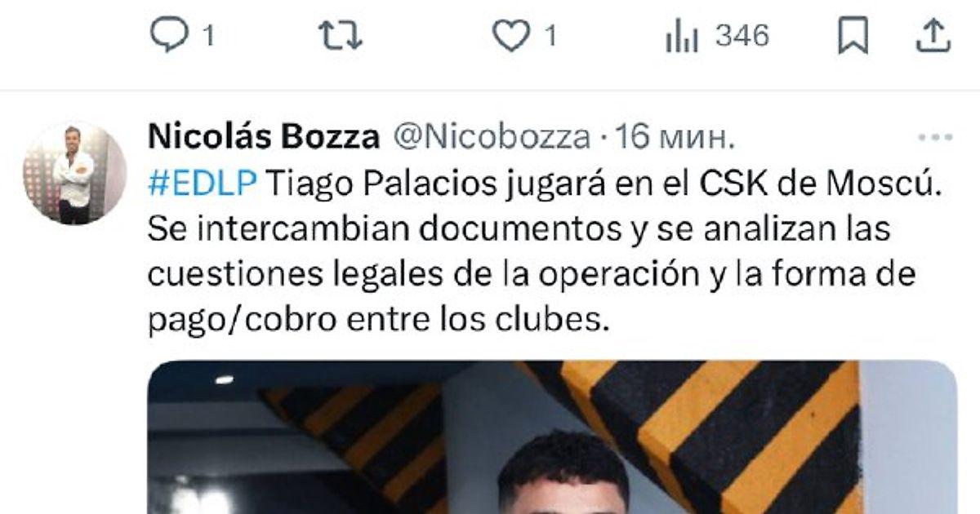Bookmark the tweet with the bookmark icon
This screenshot has height=514, width=980.
(x=853, y=37)
